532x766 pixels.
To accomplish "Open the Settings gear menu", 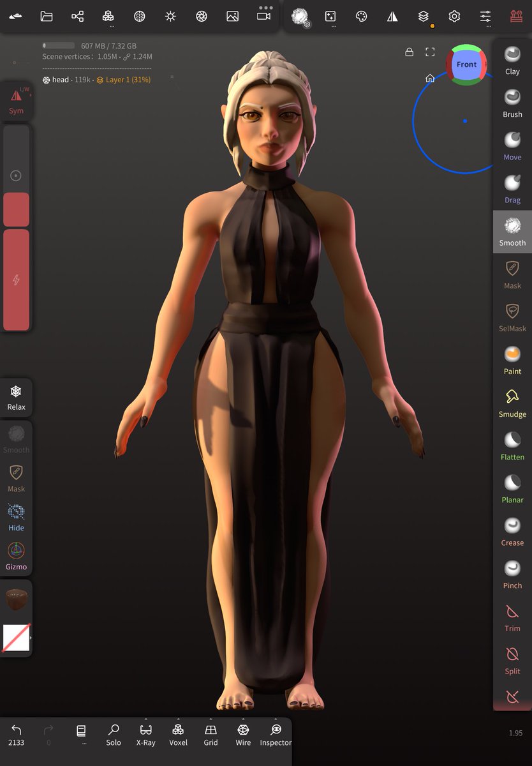I will pos(454,17).
